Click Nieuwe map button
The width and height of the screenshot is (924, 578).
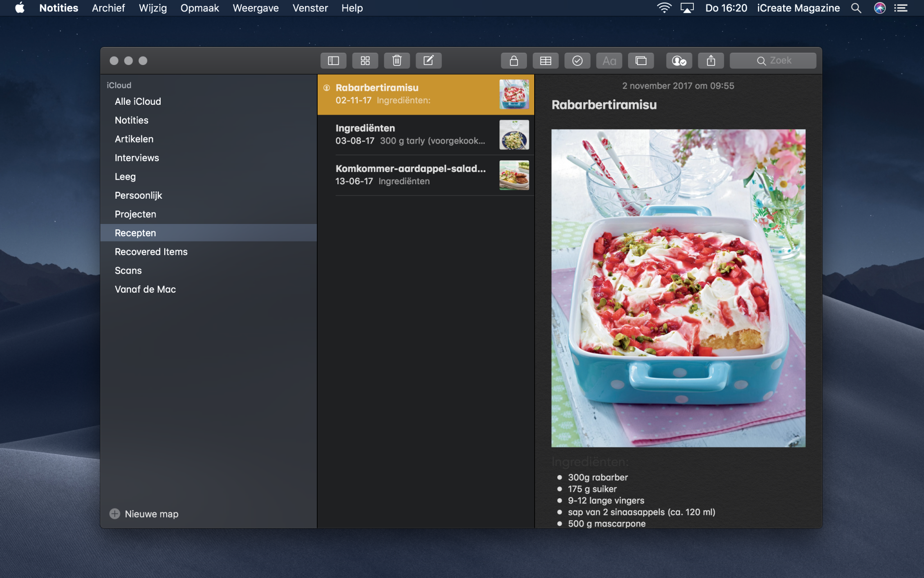[x=144, y=514]
